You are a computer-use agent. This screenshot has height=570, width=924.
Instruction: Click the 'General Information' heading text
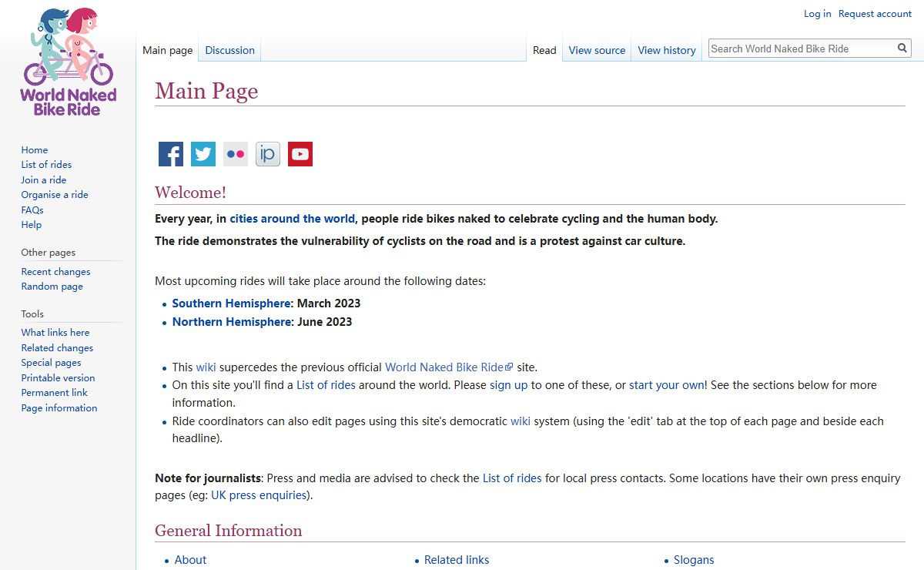[x=229, y=531]
